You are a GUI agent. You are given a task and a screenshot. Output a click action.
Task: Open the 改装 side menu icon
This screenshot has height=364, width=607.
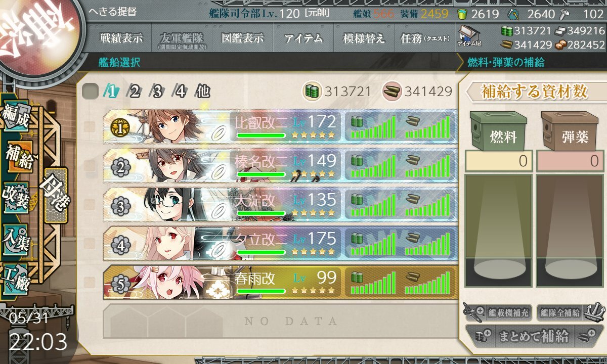coord(16,197)
